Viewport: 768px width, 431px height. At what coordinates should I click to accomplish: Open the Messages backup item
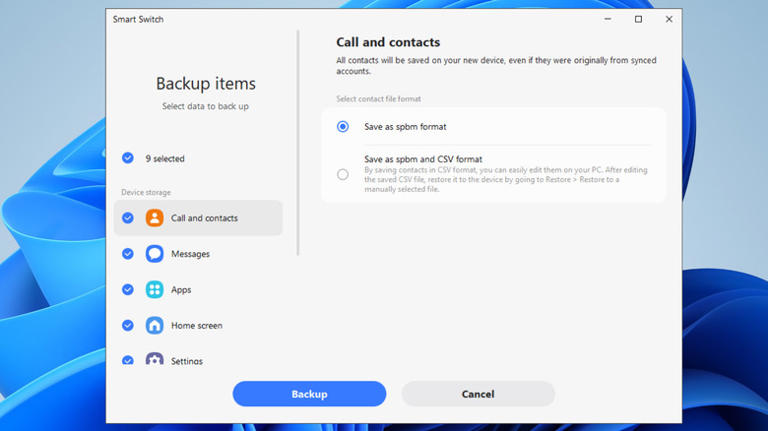[190, 254]
